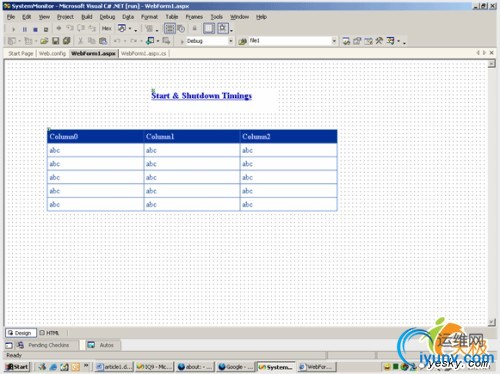Click the vertical scrollbar up arrow
The width and height of the screenshot is (500, 374).
pos(491,64)
